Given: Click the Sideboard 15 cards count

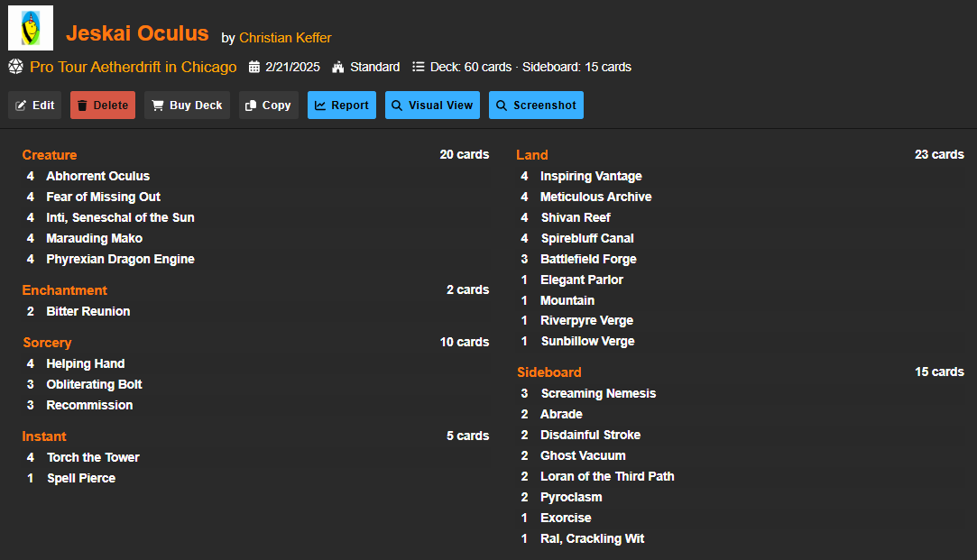Looking at the screenshot, I should pyautogui.click(x=939, y=372).
